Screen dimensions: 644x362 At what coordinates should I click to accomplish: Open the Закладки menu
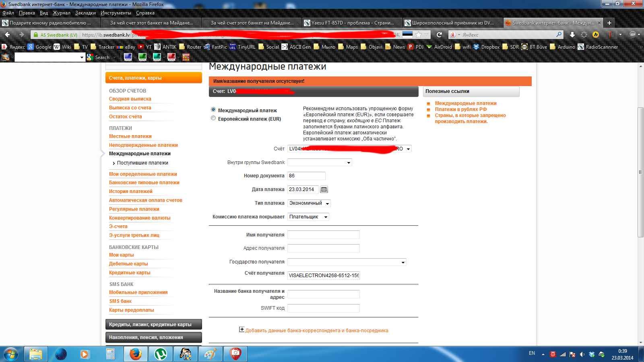pos(85,13)
